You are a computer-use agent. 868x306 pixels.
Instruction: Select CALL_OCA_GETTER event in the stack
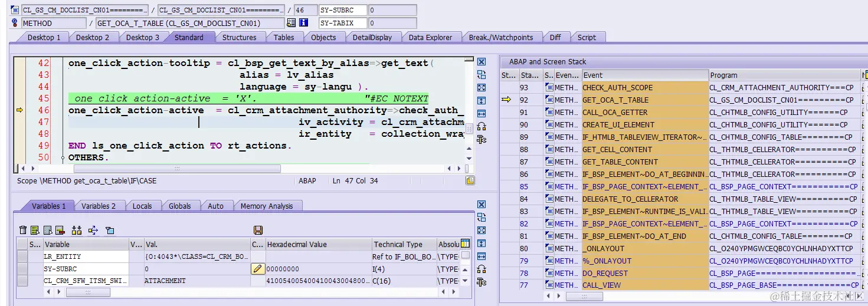click(x=645, y=113)
